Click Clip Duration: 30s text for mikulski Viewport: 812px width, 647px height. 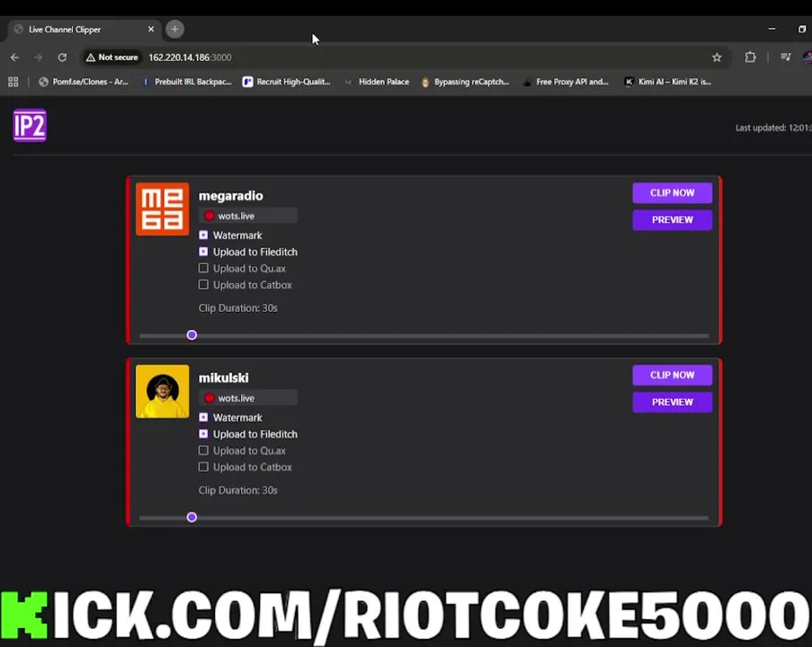tap(238, 490)
